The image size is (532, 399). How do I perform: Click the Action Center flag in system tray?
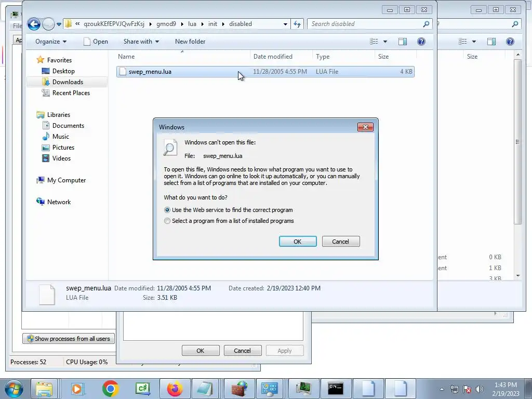(467, 389)
